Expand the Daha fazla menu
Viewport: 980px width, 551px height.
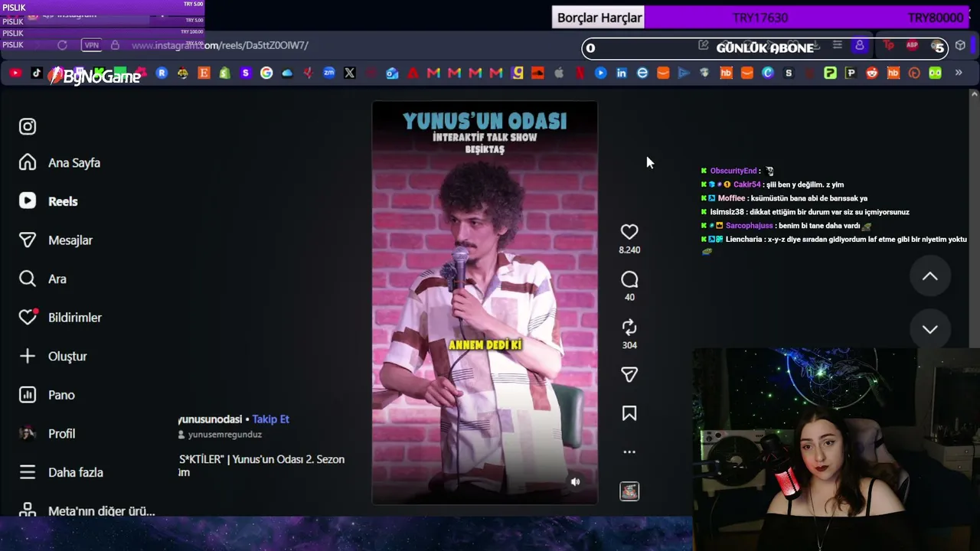(x=61, y=472)
